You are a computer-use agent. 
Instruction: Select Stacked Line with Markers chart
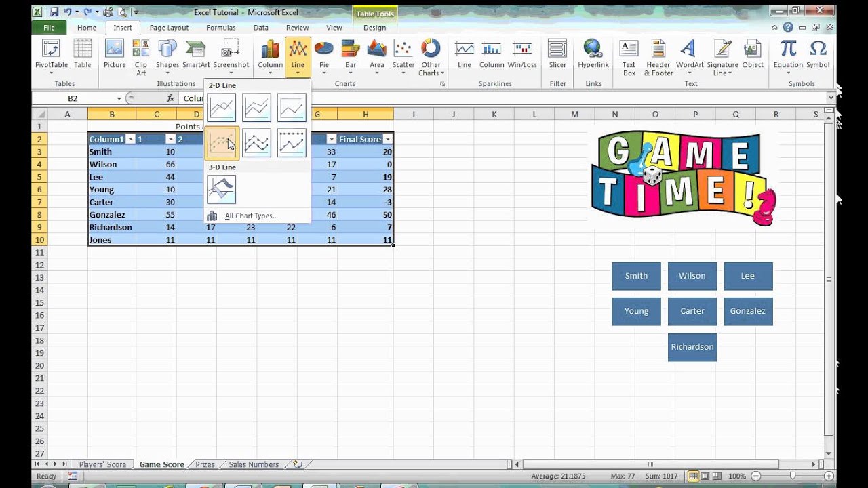(x=256, y=142)
